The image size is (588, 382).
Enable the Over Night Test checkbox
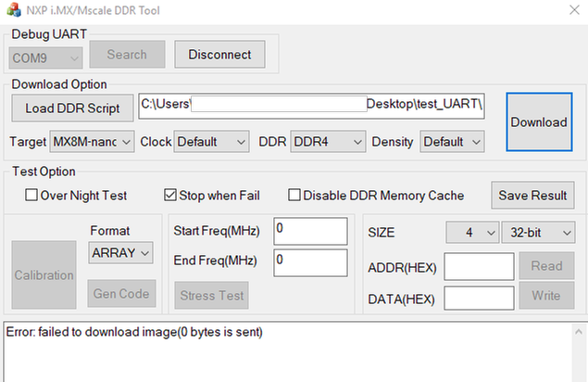coord(31,196)
